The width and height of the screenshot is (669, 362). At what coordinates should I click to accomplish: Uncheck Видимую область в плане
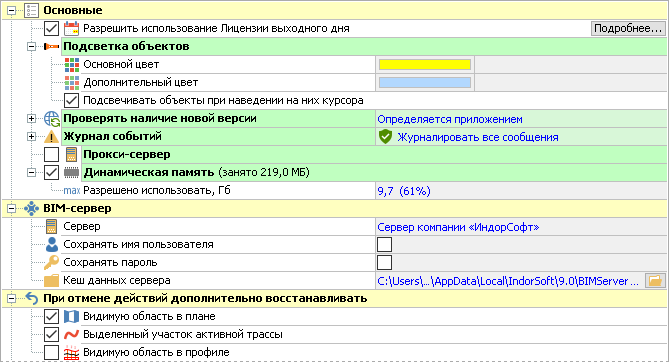52,316
